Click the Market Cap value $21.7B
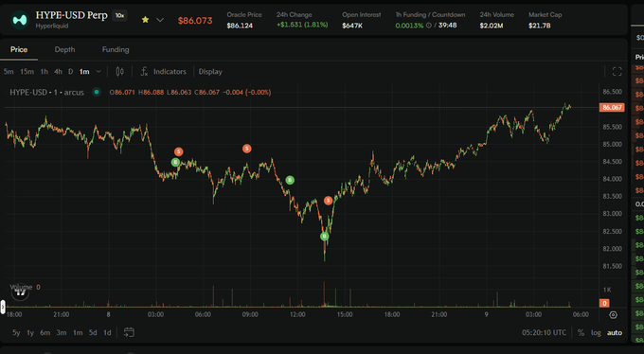The width and height of the screenshot is (644, 354). point(540,26)
